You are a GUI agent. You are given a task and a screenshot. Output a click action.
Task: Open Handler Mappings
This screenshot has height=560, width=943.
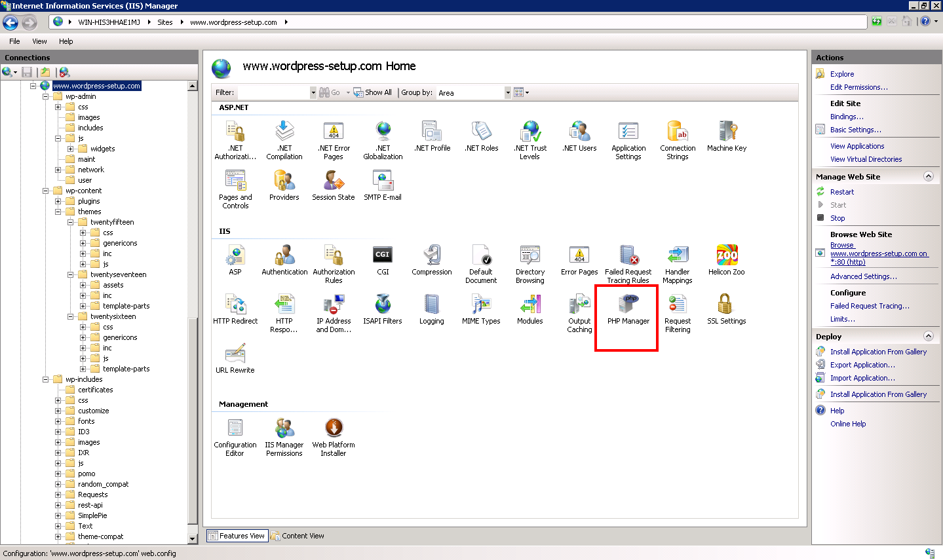tap(677, 265)
